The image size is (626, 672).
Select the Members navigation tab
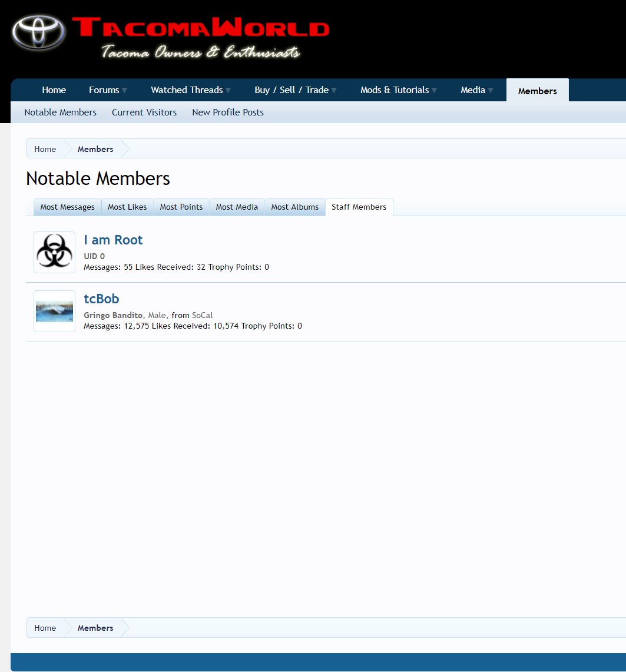pos(537,91)
